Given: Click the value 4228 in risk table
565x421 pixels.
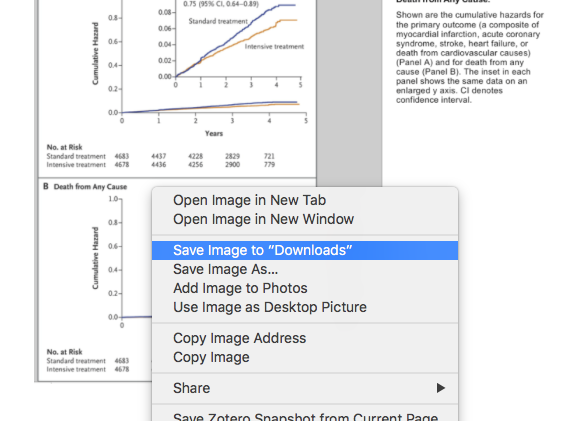Looking at the screenshot, I should 195,156.
